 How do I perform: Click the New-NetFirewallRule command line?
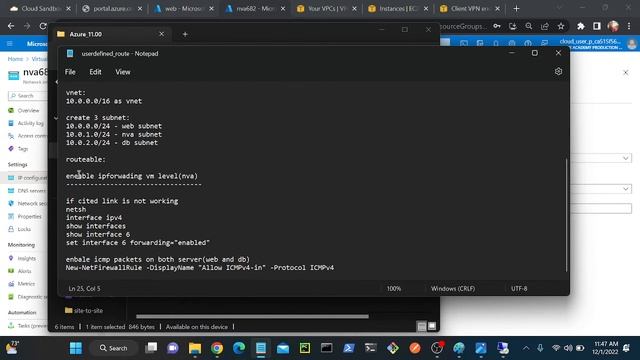click(x=200, y=268)
